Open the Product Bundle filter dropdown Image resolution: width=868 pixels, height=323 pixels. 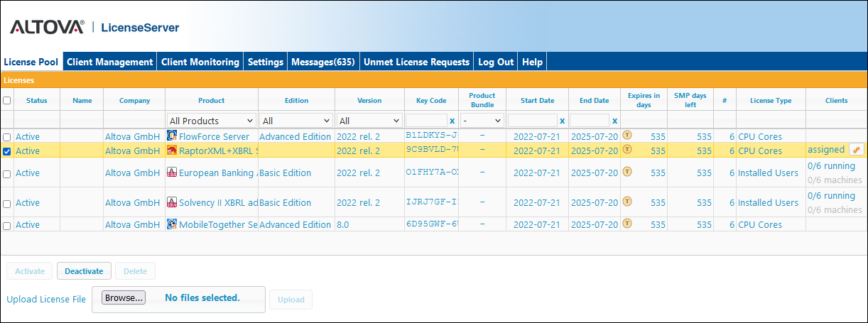[482, 121]
